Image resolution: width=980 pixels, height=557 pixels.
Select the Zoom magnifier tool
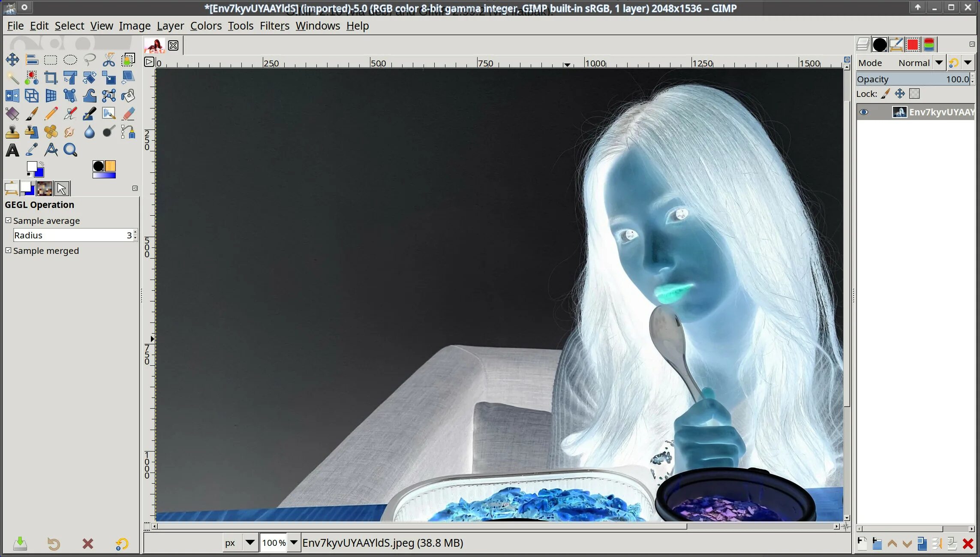coord(70,150)
